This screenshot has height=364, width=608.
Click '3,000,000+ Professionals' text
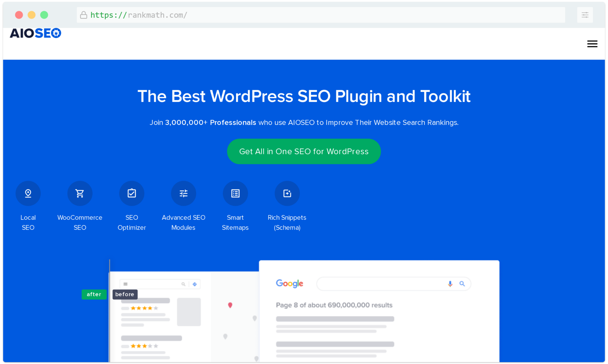[x=210, y=123]
